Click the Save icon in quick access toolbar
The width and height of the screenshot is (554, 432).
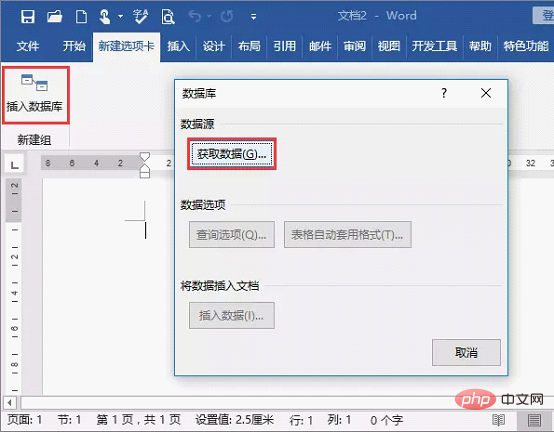(x=28, y=16)
